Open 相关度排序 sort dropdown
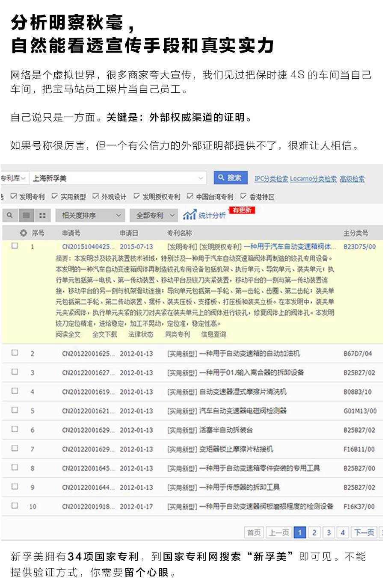The height and width of the screenshot is (588, 385). point(90,215)
